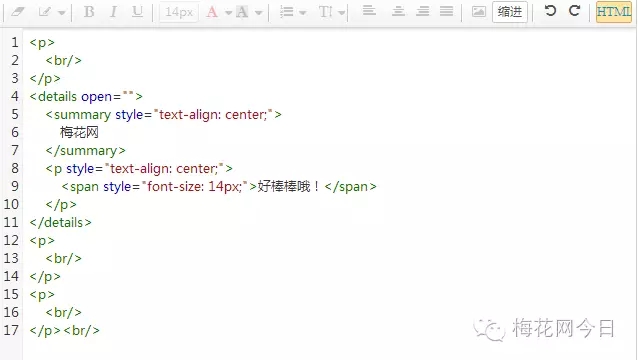Toggle bold formatting
The height and width of the screenshot is (360, 638).
89,12
